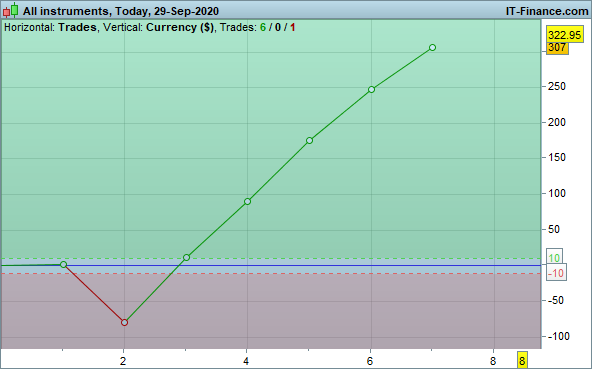Click the green winning trades count 6
This screenshot has width=592, height=369.
(263, 28)
